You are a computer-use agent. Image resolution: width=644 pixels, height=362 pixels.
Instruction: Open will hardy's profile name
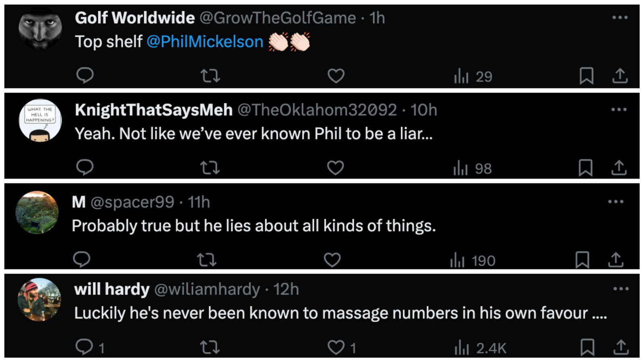click(112, 289)
